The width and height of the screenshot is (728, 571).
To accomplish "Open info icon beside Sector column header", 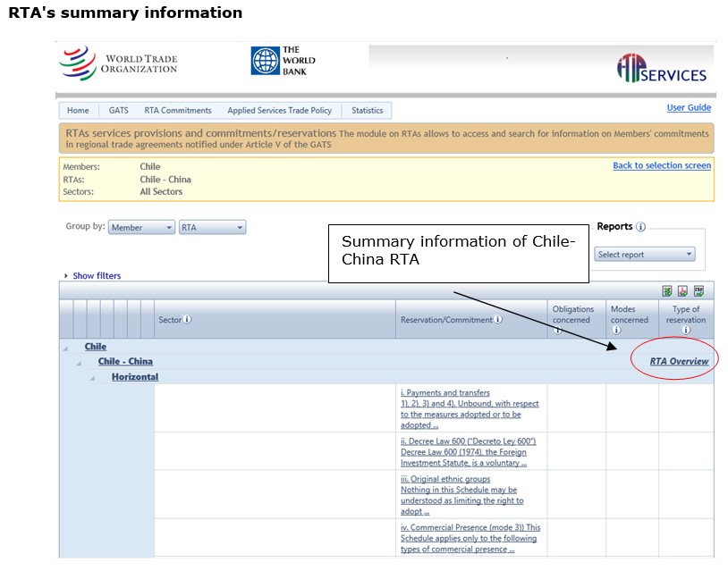I will (187, 319).
